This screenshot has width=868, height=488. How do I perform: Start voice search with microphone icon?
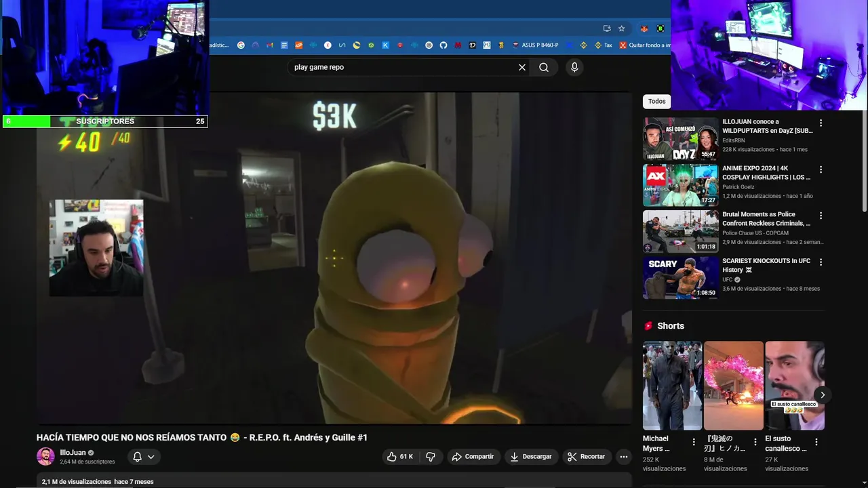tap(574, 67)
